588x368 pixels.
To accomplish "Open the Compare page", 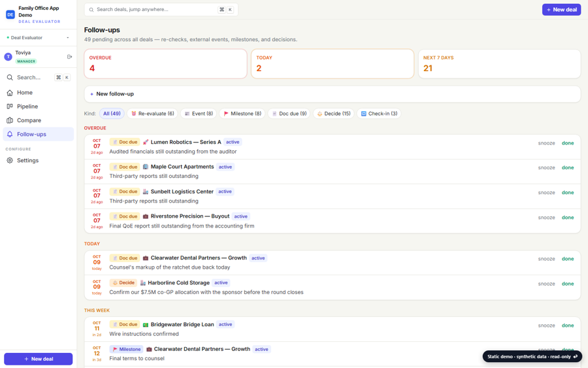I will tap(38, 120).
